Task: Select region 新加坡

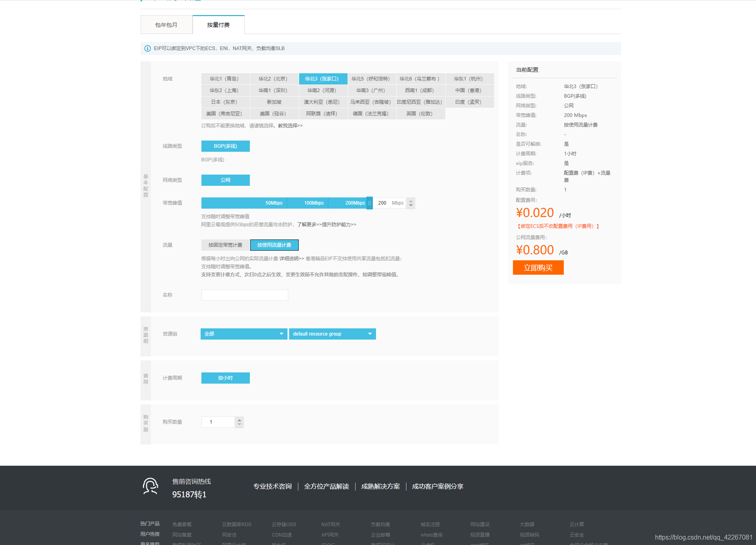Action: tap(274, 102)
